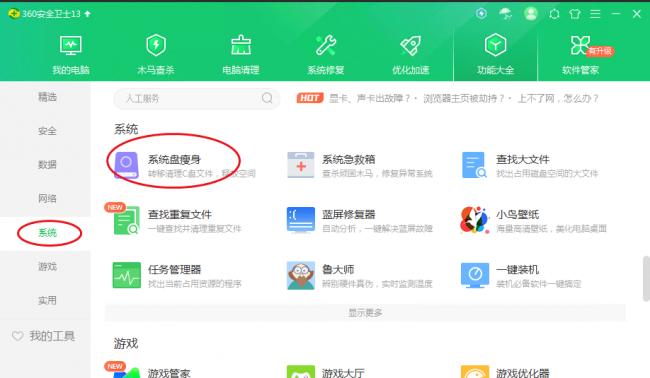
Task: Launch 任务管理器 icon
Action: coord(126,275)
